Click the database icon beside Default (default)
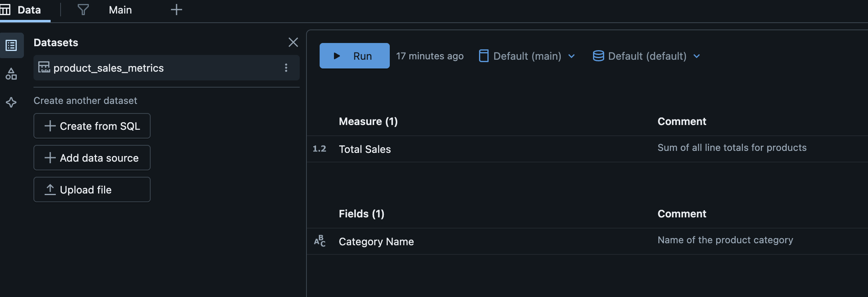The width and height of the screenshot is (868, 297). pos(598,56)
